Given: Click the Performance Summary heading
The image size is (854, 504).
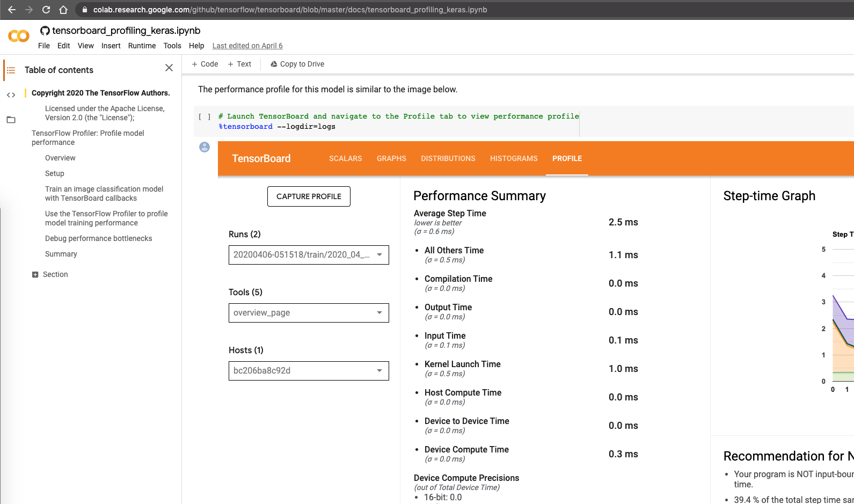Looking at the screenshot, I should point(479,196).
